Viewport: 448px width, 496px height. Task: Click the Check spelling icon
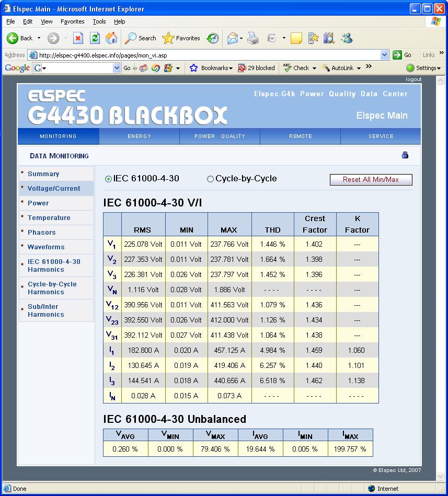tap(287, 67)
